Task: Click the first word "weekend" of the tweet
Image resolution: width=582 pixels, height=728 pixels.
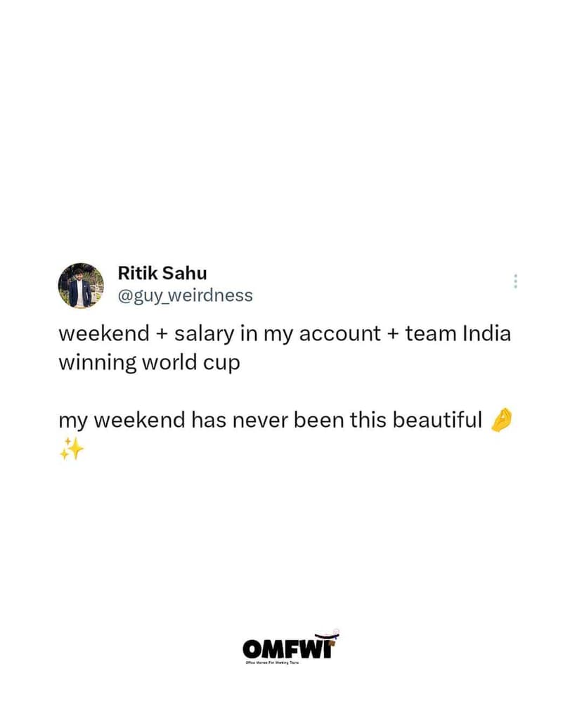Action: tap(104, 334)
